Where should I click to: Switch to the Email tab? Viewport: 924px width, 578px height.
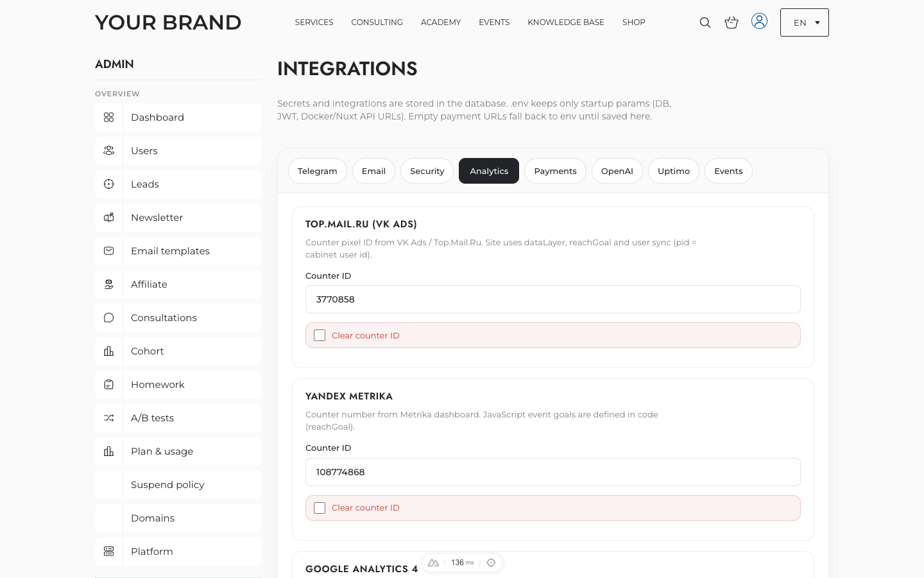click(373, 171)
